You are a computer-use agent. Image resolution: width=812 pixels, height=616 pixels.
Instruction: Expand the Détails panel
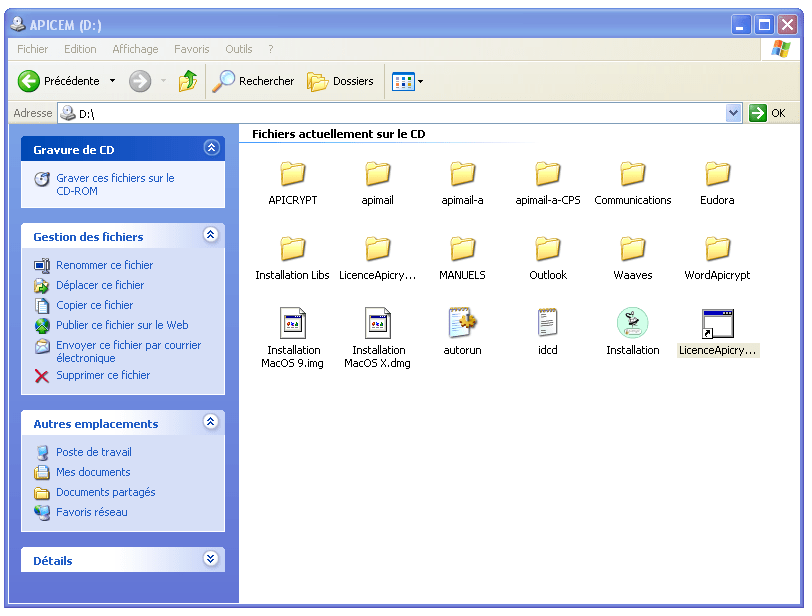click(x=211, y=559)
